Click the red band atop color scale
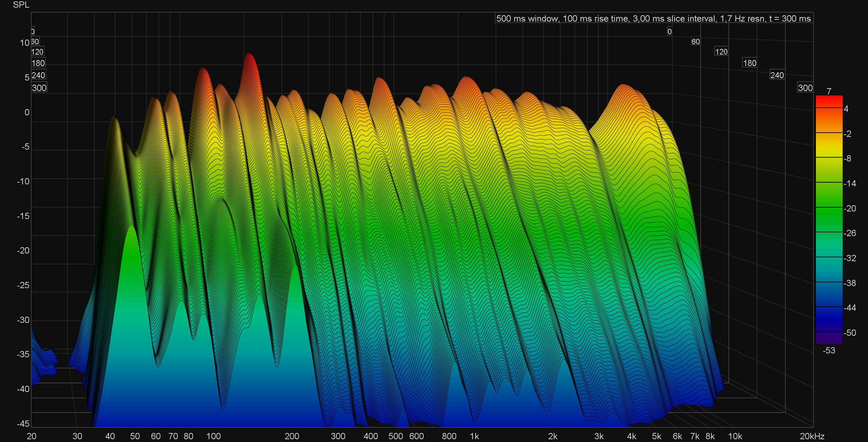The height and width of the screenshot is (442, 868). pos(829,101)
